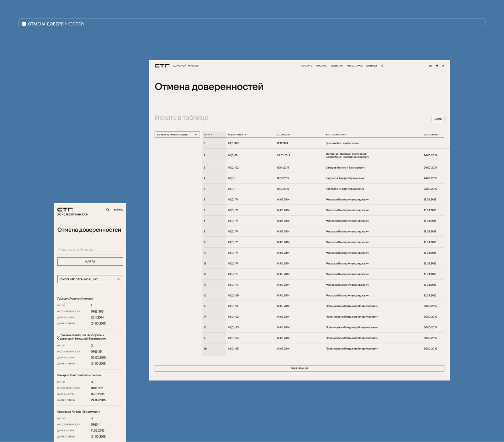The height and width of the screenshot is (442, 504).
Task: Click the desktop НАЙТИ button
Action: click(x=437, y=119)
